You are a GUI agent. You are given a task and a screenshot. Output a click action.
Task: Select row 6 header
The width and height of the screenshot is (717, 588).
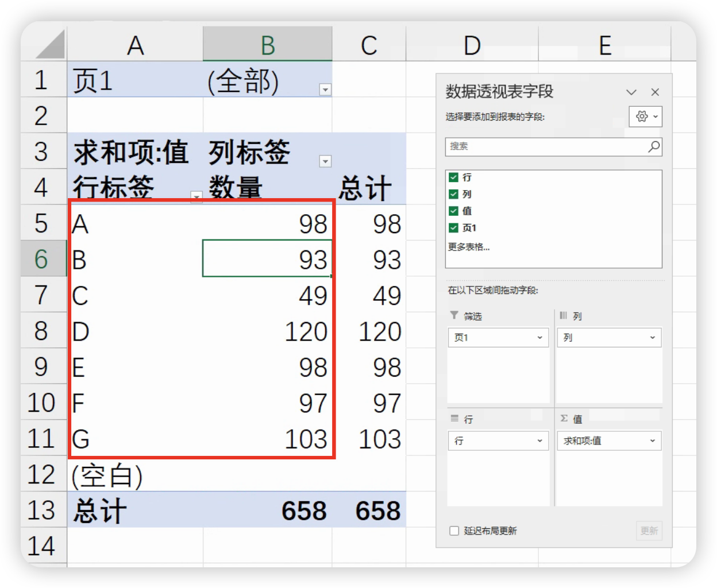(44, 259)
